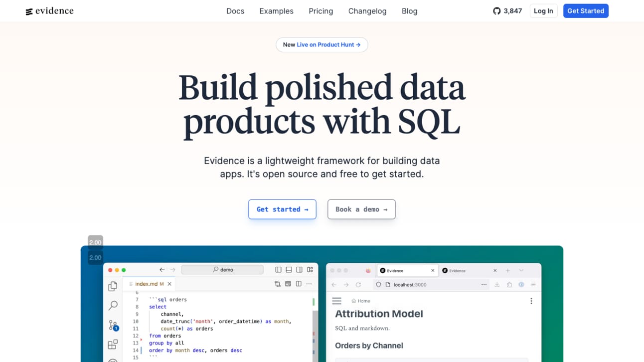Image resolution: width=644 pixels, height=362 pixels.
Task: Click the 'count(*) as orders' code line
Action: [x=187, y=329]
